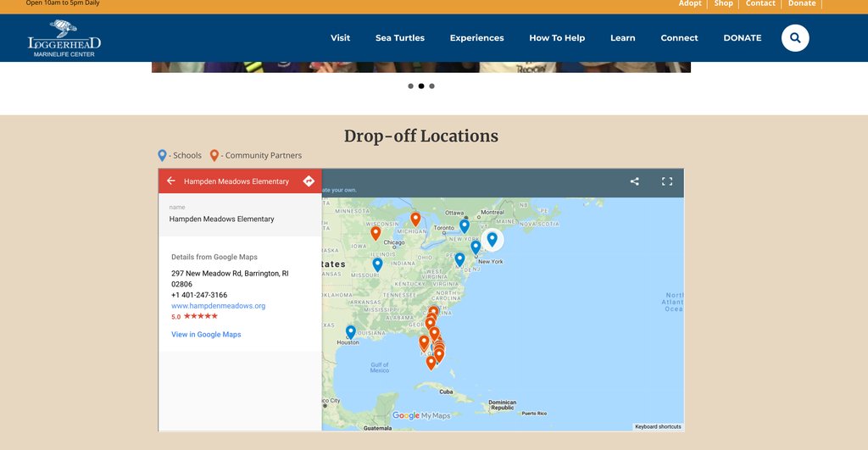The width and height of the screenshot is (868, 450).
Task: Select the blue marker near Toronto
Action: [465, 225]
